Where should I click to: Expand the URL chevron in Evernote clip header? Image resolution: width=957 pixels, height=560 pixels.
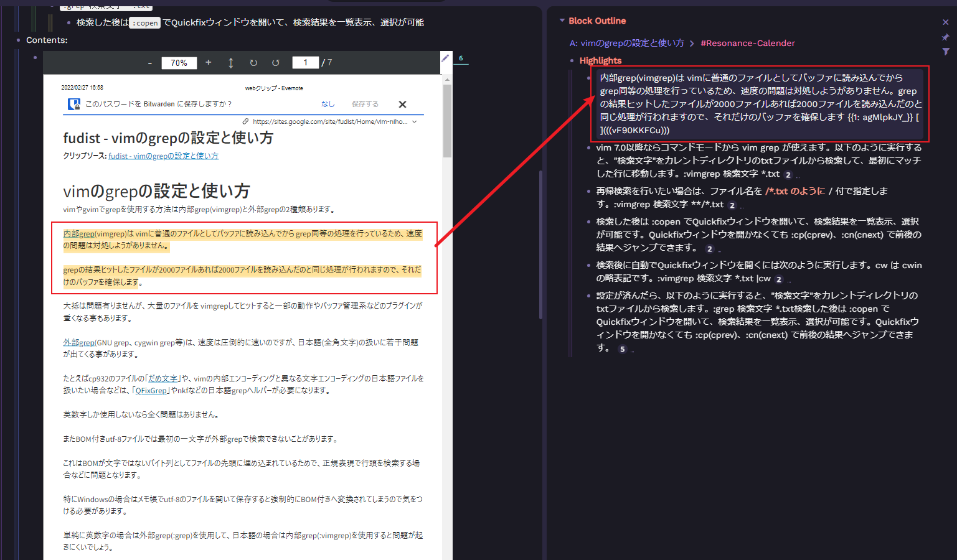(x=415, y=122)
